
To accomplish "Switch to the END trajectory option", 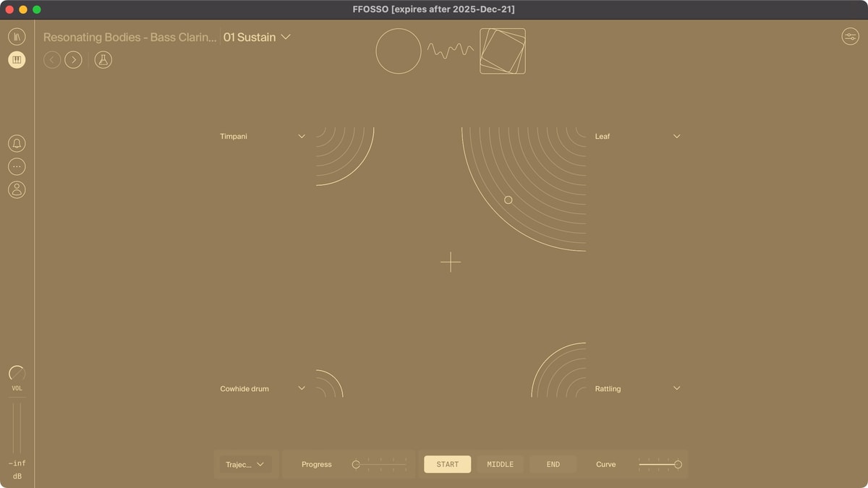I will pyautogui.click(x=553, y=464).
